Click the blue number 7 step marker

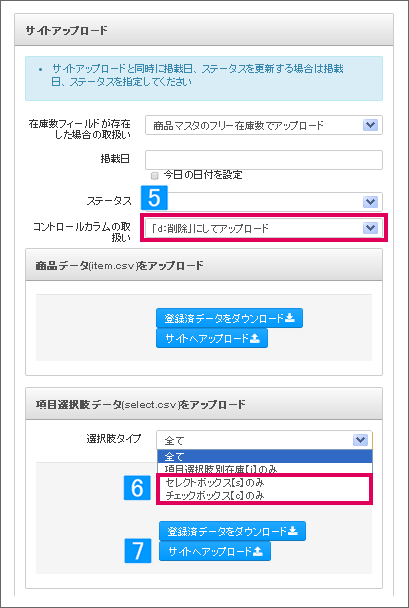coord(138,551)
